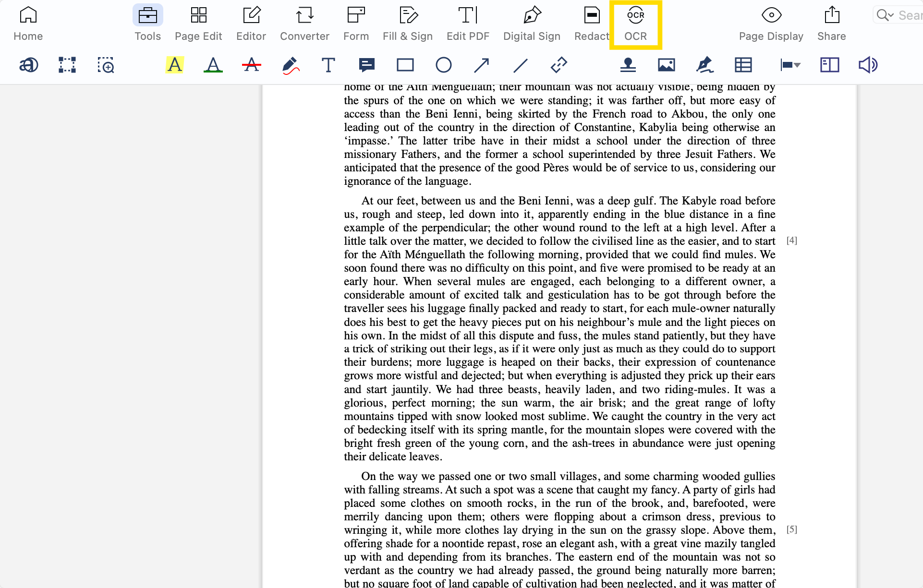Select the Text box tool
923x588 pixels.
[328, 65]
